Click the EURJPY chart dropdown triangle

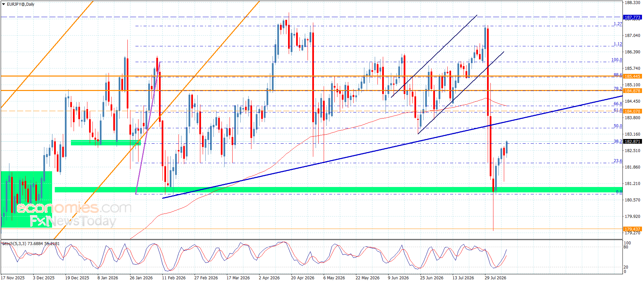point(4,4)
